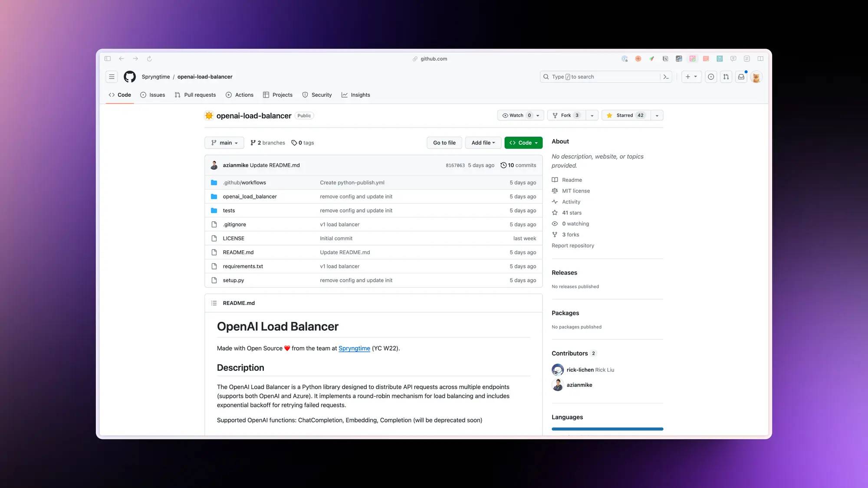
Task: Open the pull requests shortcut icon in header
Action: [726, 77]
